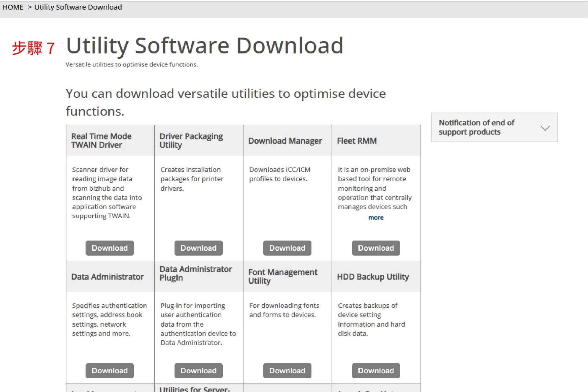Download the Font Management Utility

click(287, 371)
